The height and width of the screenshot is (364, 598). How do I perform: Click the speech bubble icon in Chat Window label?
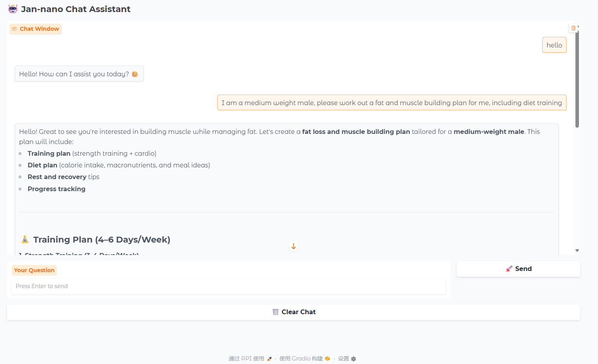[14, 29]
